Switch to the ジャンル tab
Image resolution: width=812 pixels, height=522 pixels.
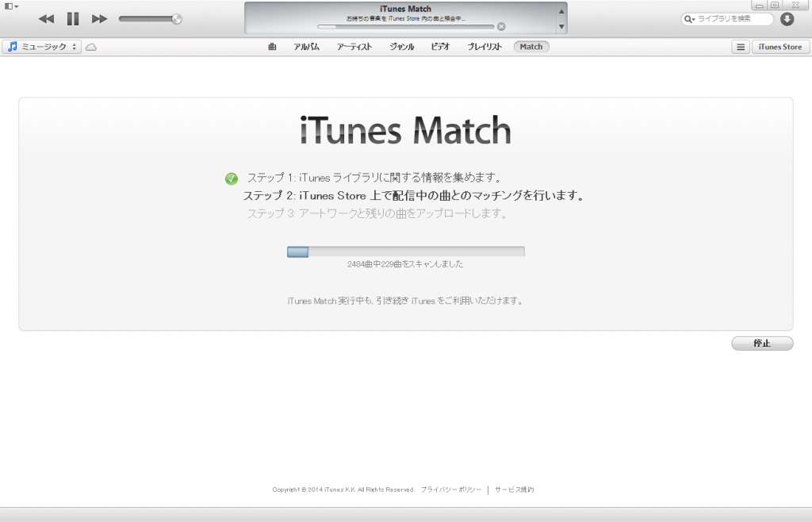click(x=402, y=47)
